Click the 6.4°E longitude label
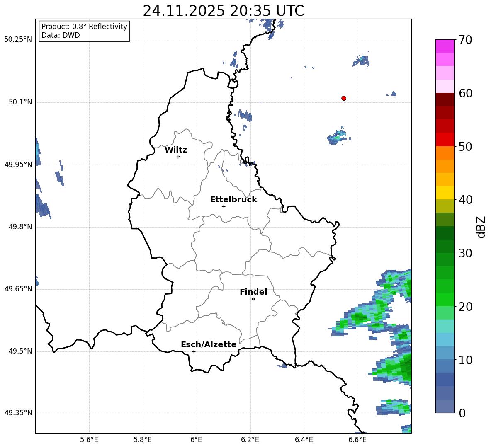Viewport: 491px width, 448px height. [x=304, y=440]
